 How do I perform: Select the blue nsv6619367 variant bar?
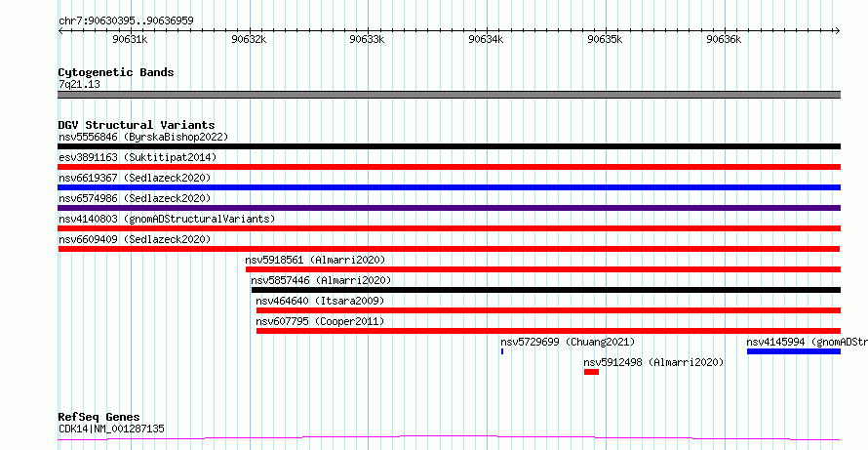pyautogui.click(x=449, y=187)
